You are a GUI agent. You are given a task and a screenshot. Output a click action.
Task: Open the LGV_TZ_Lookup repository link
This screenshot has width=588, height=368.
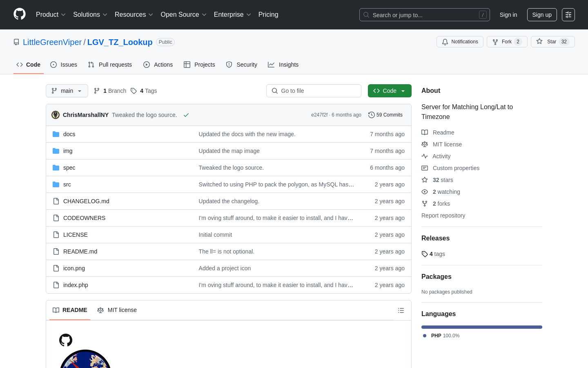(120, 42)
